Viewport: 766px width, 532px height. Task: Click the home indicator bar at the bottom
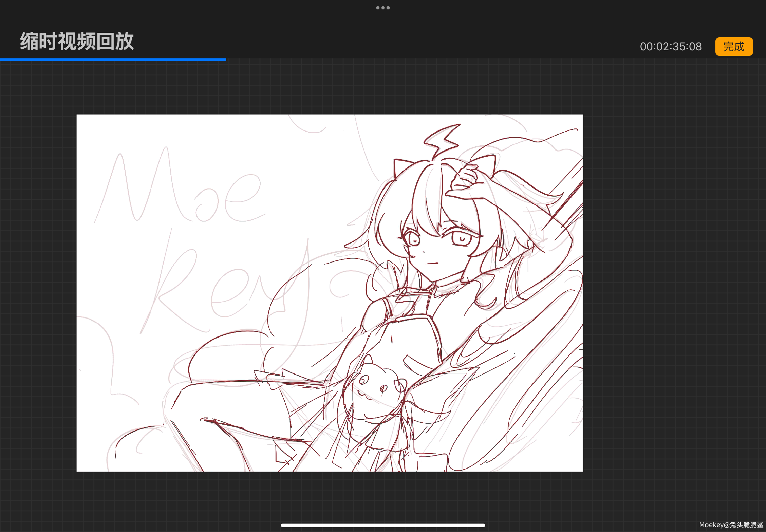pos(383,525)
